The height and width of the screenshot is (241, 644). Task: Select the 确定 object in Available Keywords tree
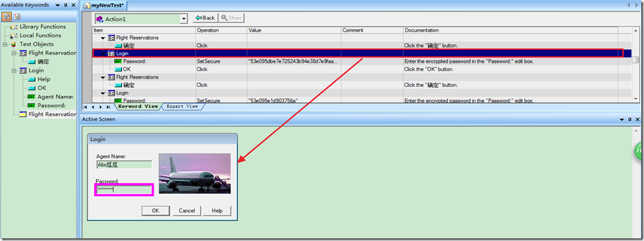pos(43,61)
